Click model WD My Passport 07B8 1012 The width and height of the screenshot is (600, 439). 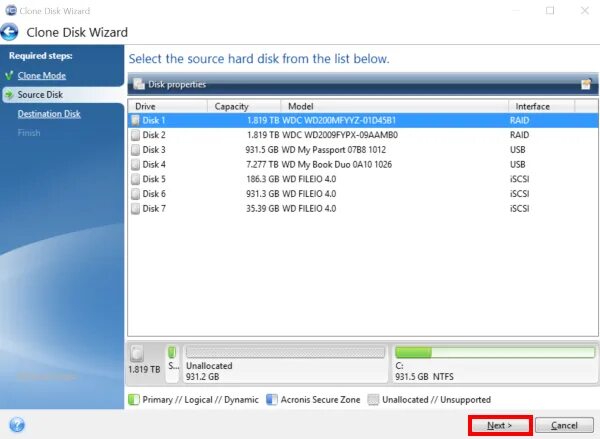(334, 150)
